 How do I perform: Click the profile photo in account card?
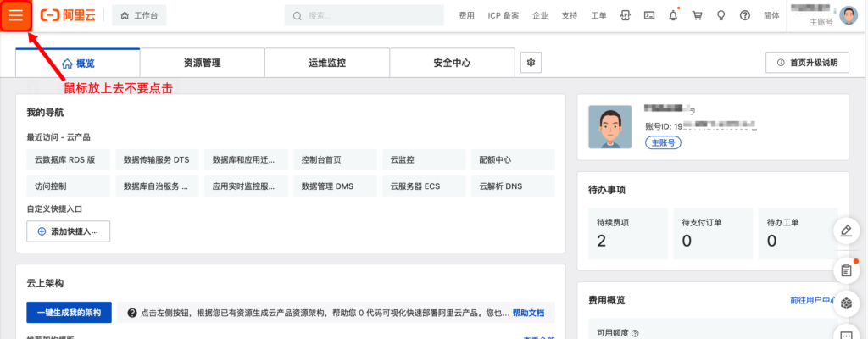[610, 127]
